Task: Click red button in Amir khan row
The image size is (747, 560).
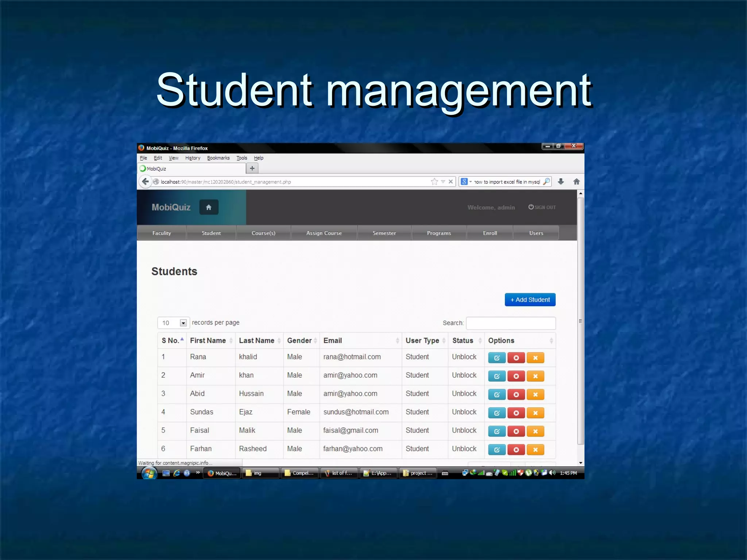Action: (516, 376)
